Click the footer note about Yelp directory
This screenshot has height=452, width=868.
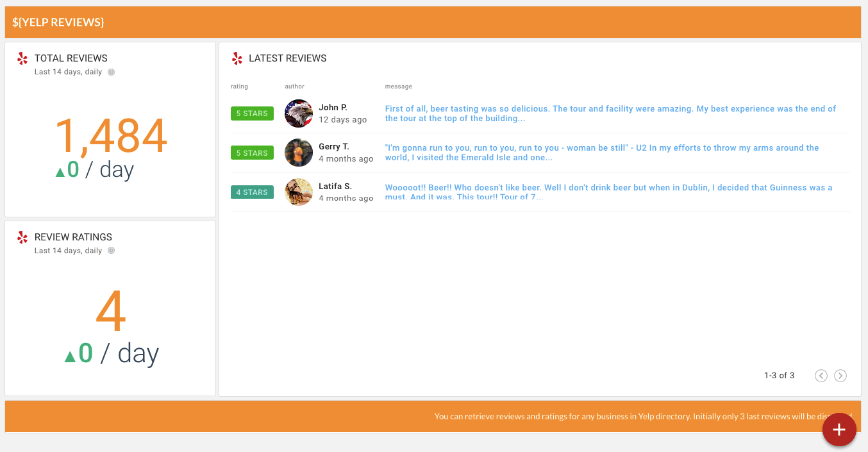pyautogui.click(x=644, y=417)
